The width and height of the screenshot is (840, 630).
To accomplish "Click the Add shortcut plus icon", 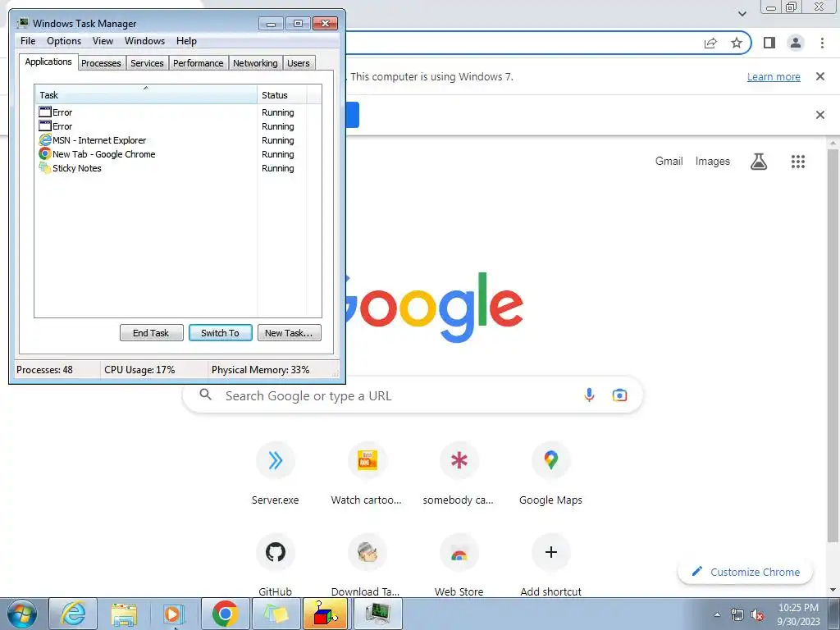I will tap(550, 552).
